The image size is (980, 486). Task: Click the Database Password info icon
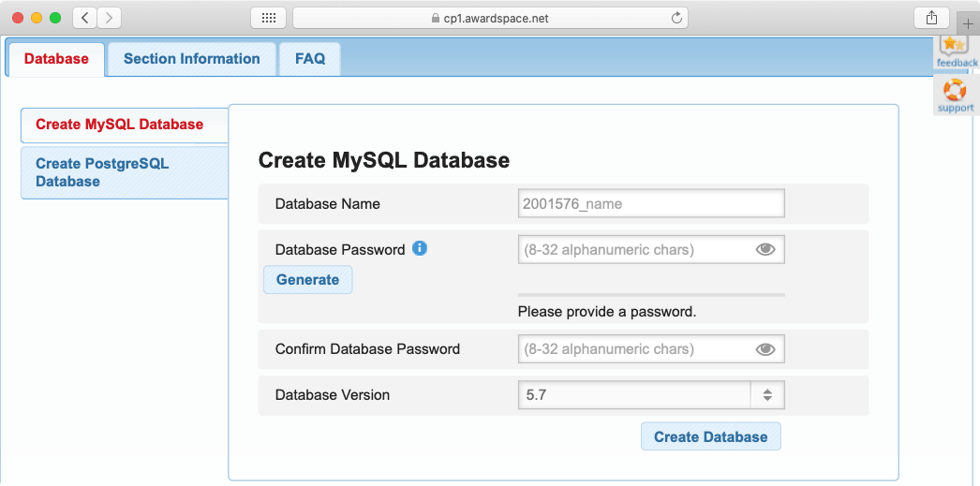pos(420,249)
